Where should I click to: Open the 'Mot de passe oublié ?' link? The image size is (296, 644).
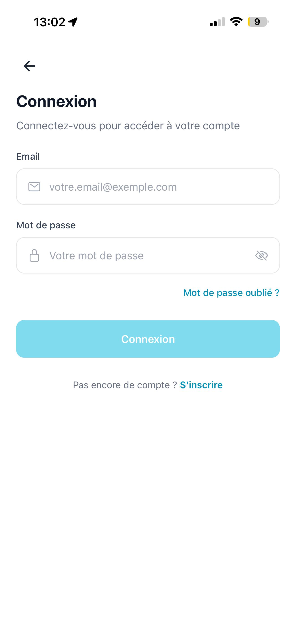pyautogui.click(x=231, y=293)
